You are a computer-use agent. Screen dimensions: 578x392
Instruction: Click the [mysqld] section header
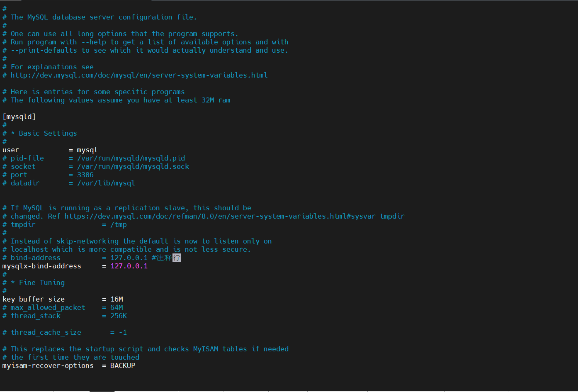point(19,117)
